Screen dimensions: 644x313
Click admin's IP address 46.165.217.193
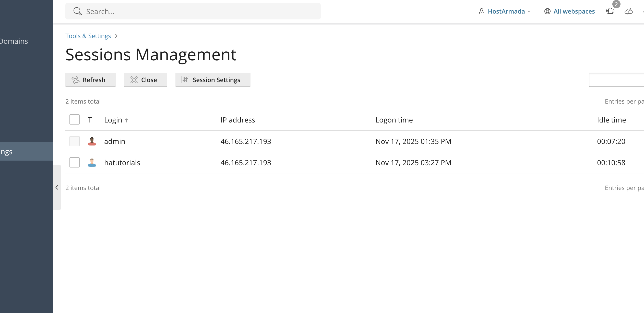(246, 141)
